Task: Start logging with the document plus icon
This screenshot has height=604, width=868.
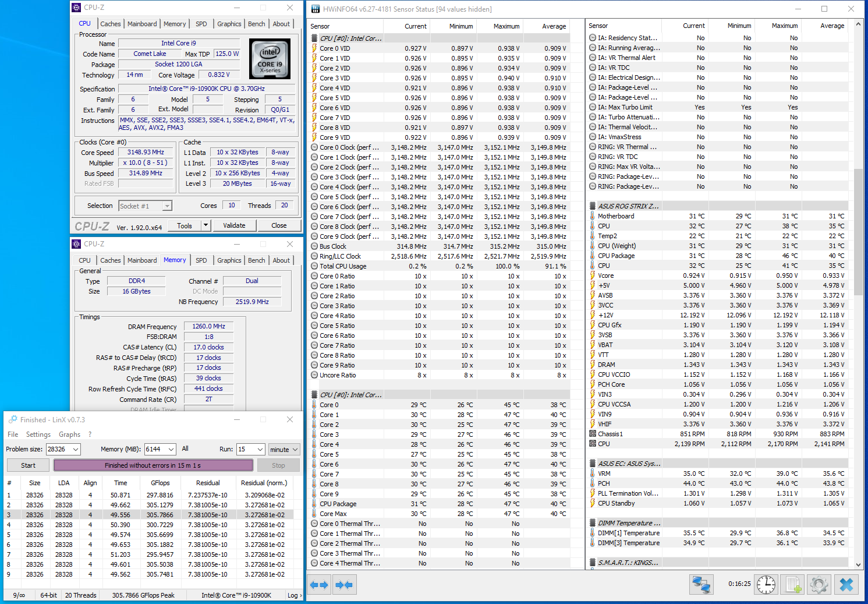Action: 792,584
